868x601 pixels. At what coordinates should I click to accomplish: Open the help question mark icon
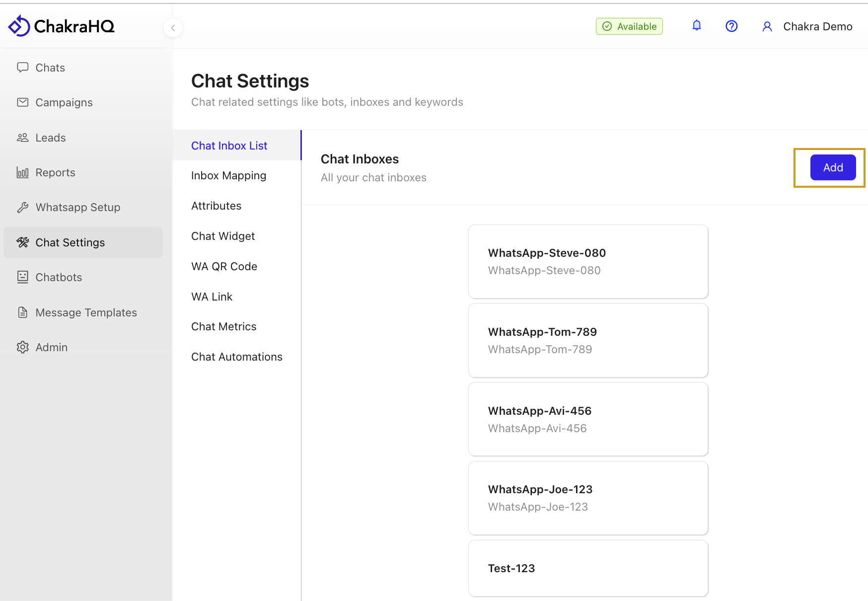coord(731,26)
